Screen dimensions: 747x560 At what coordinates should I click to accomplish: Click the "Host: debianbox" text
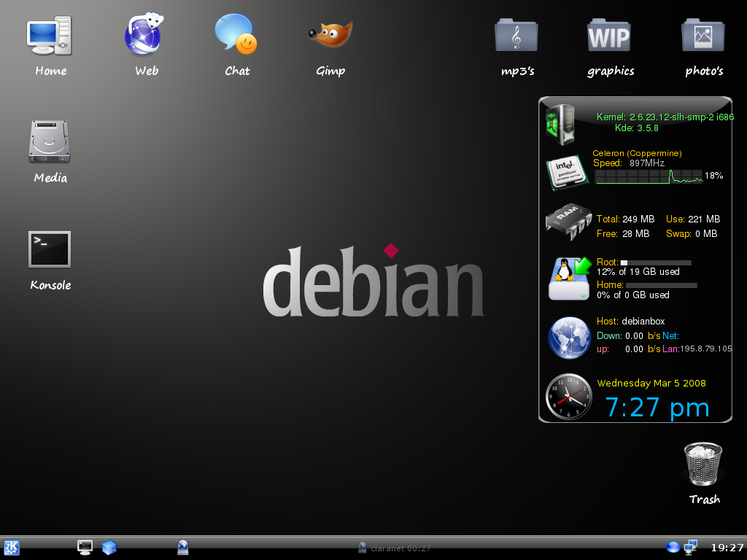click(x=631, y=322)
